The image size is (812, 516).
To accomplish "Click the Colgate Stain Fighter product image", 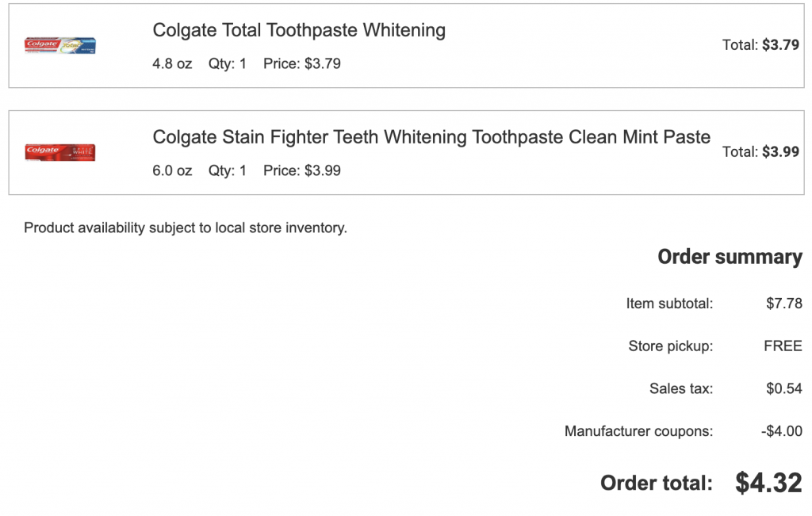I will (60, 152).
